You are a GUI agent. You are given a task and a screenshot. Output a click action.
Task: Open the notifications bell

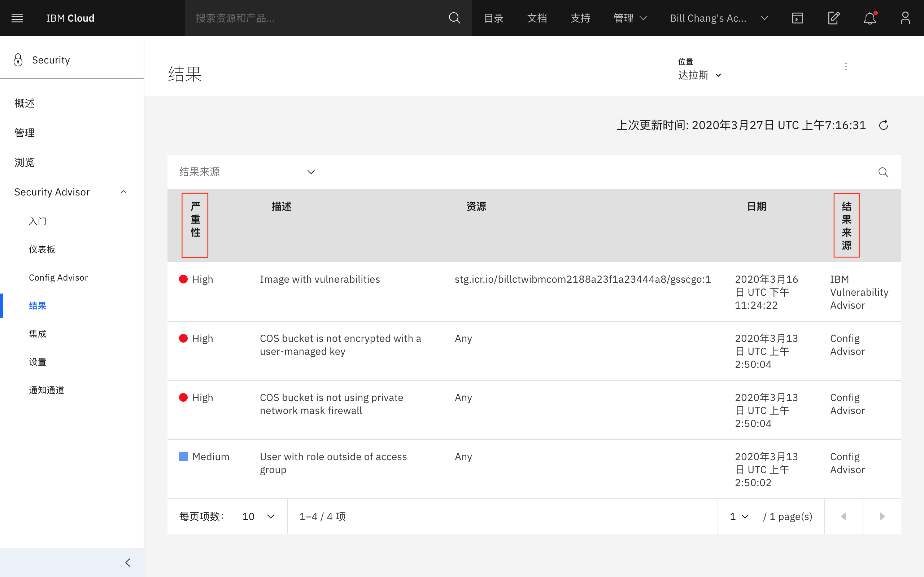pos(869,18)
